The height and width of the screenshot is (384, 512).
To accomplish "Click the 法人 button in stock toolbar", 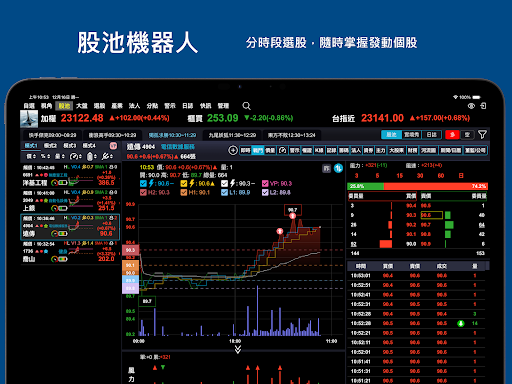I will tap(356, 150).
